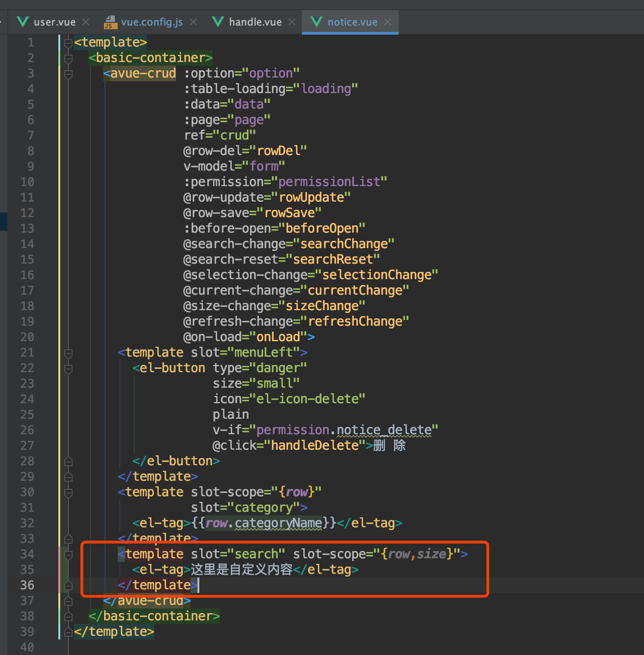
Task: Click on "search" slot value on line 34
Action: point(256,554)
